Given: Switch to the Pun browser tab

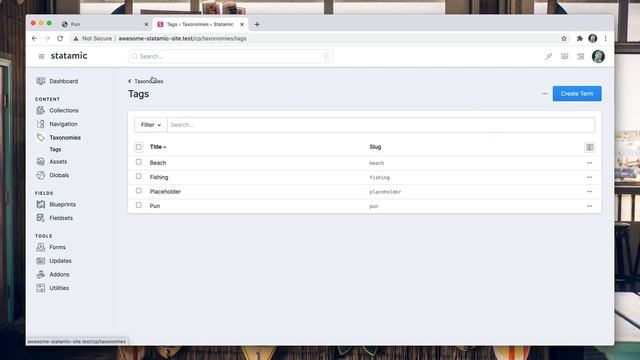Looking at the screenshot, I should coord(104,24).
